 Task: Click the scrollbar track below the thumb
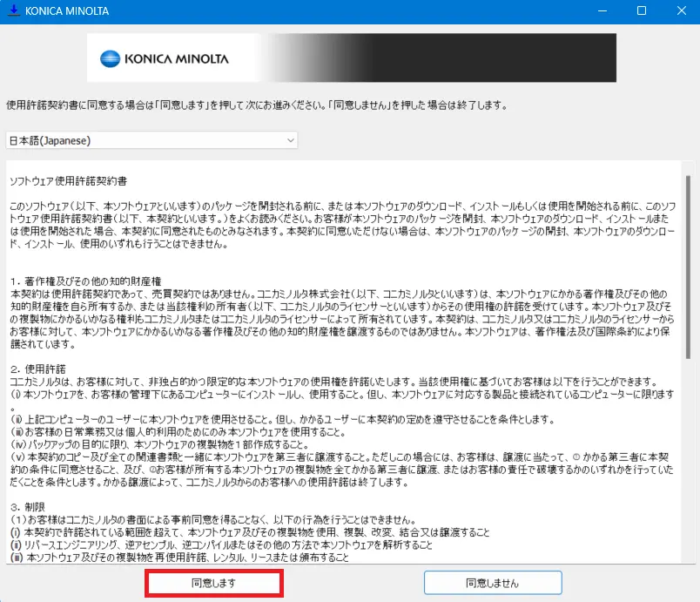[689, 479]
